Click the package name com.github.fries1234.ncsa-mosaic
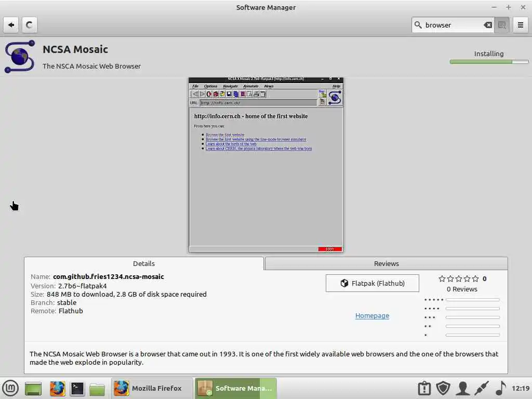The height and width of the screenshot is (399, 532). click(108, 277)
